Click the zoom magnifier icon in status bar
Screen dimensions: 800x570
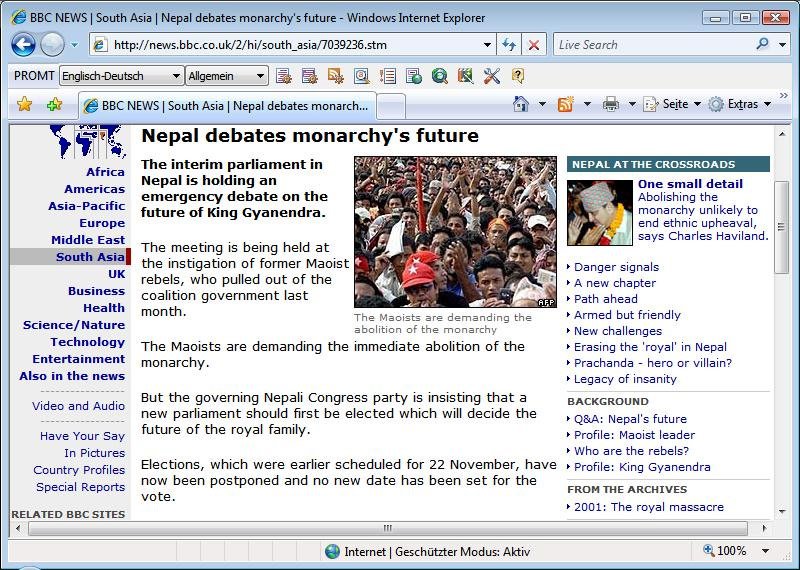point(709,550)
